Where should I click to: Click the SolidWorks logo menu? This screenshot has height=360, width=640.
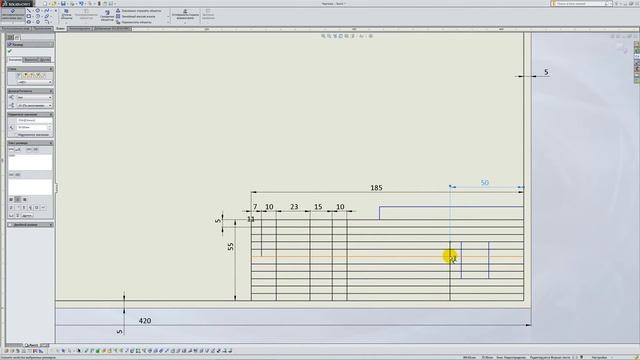16,4
